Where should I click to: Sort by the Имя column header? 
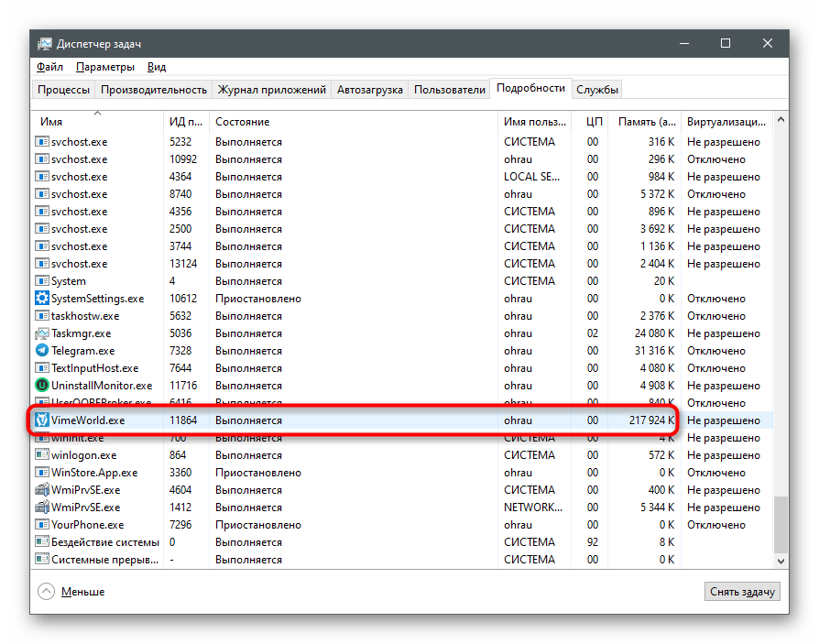click(97, 121)
